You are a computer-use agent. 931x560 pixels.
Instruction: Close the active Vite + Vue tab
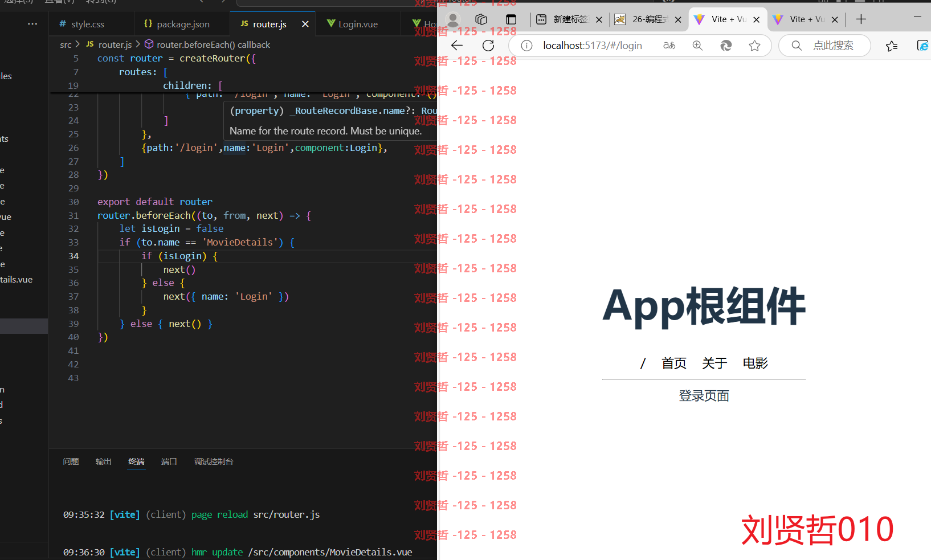[756, 19]
